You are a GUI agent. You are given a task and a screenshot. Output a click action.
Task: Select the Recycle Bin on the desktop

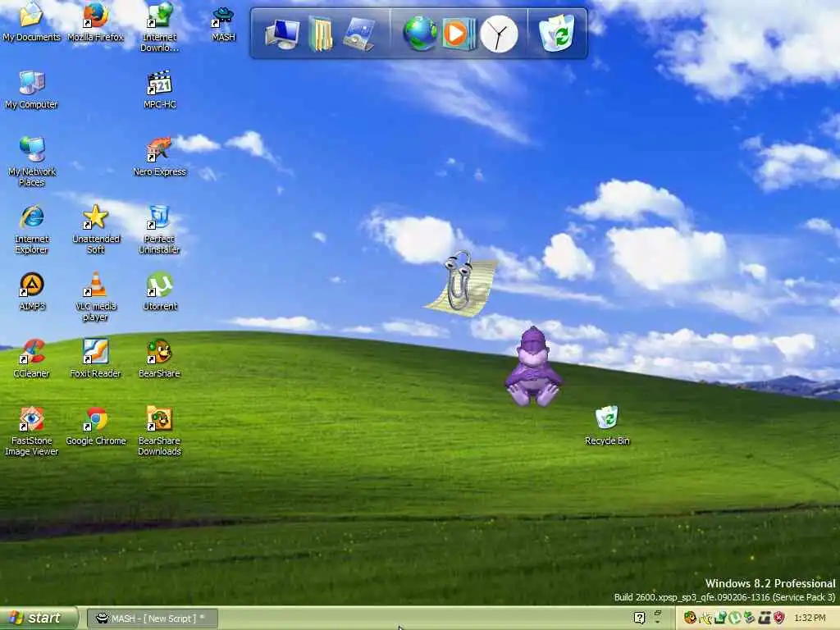pyautogui.click(x=606, y=427)
